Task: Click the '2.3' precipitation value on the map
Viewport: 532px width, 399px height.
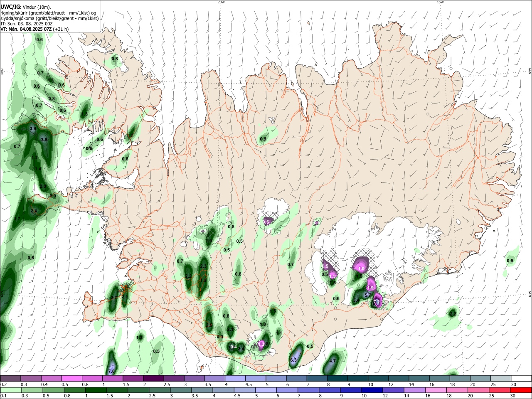Action: coord(203,266)
